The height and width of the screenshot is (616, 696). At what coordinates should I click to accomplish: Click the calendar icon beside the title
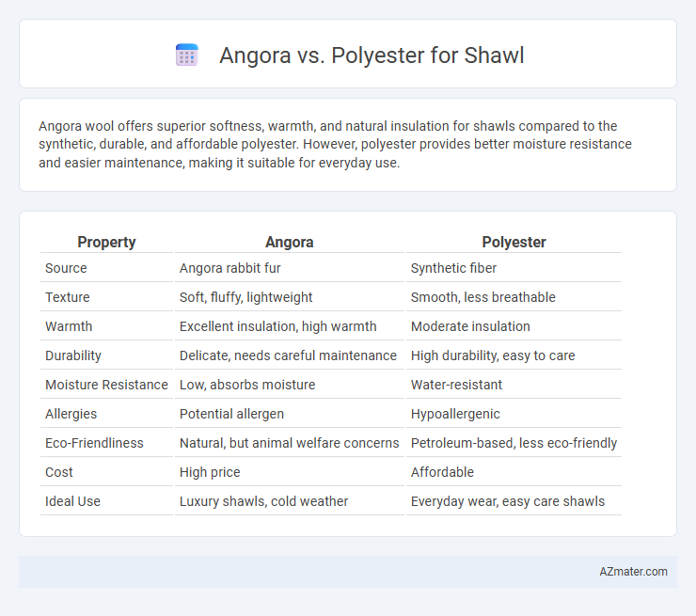187,55
